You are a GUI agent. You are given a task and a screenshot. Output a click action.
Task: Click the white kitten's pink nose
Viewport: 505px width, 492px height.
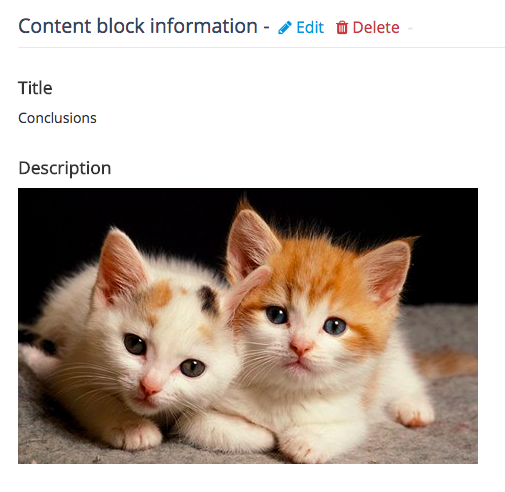[150, 386]
